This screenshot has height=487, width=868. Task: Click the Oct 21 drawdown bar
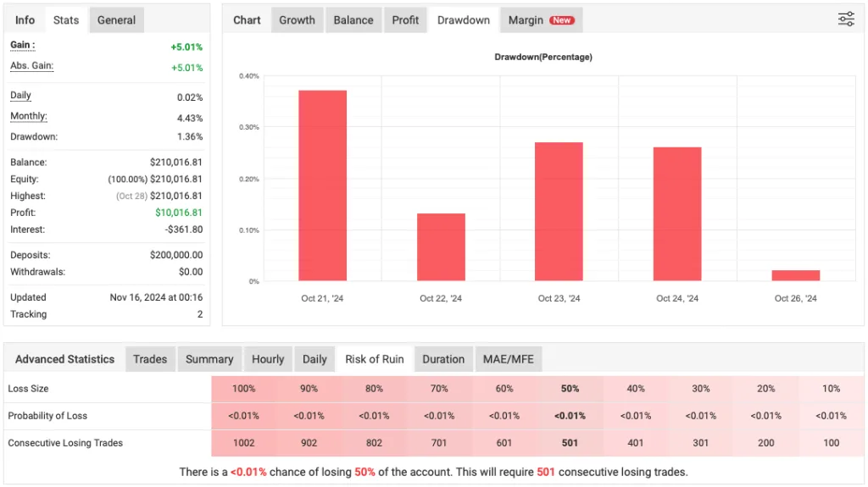pyautogui.click(x=322, y=185)
